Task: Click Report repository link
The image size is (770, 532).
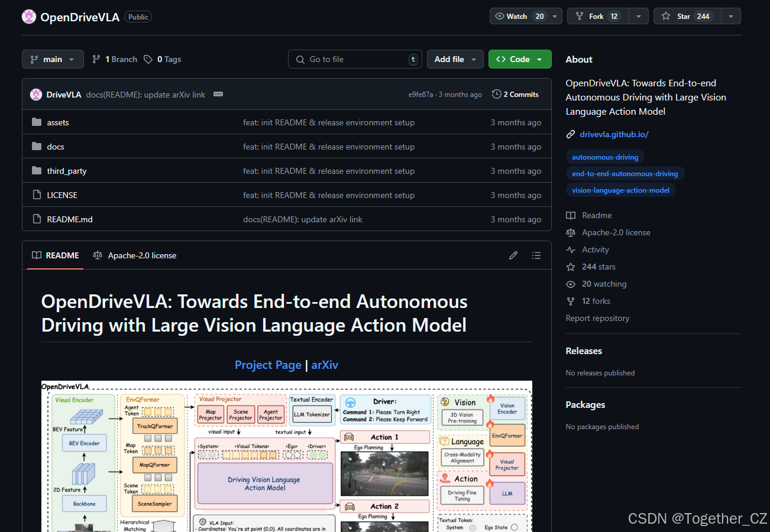Action: pyautogui.click(x=597, y=318)
